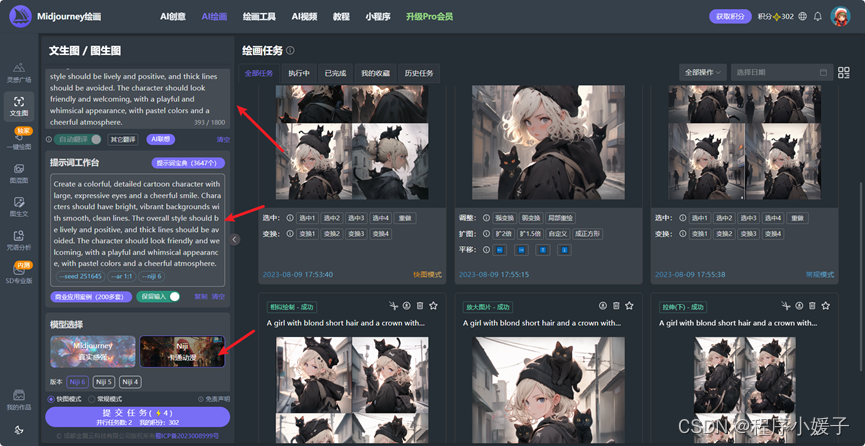Click into the 提示词工作台 prompt text box
The image size is (865, 446).
[x=137, y=230]
